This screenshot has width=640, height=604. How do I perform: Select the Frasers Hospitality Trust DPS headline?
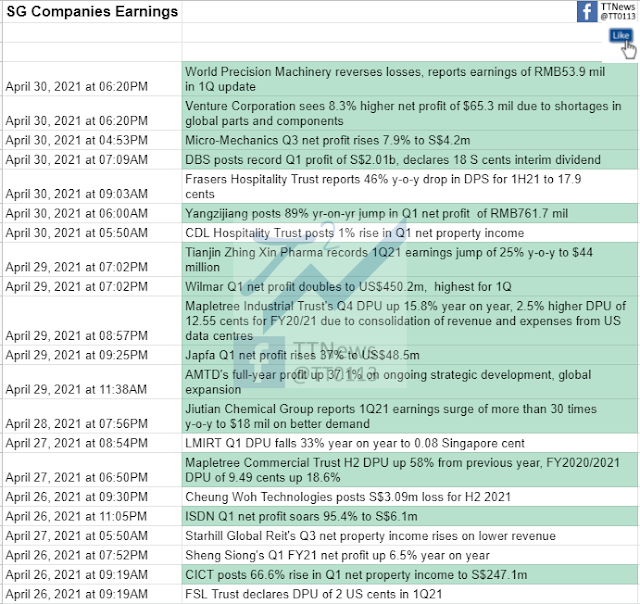pos(409,187)
